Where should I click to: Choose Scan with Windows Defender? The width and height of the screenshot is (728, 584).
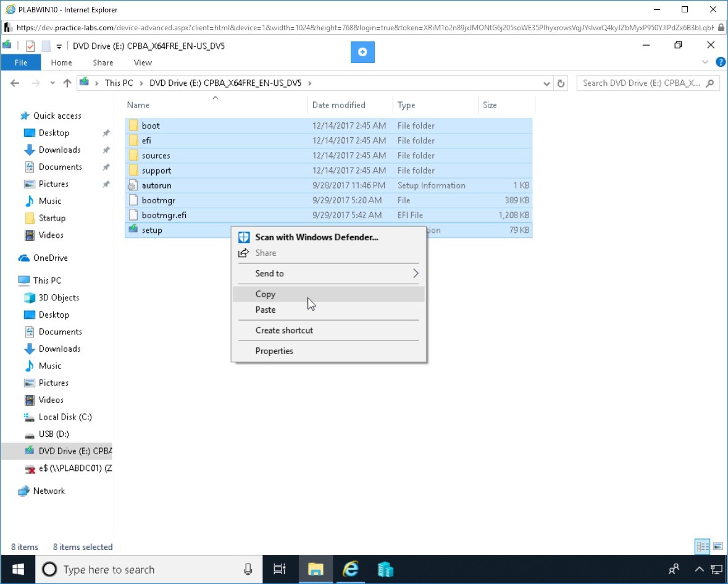click(328, 237)
